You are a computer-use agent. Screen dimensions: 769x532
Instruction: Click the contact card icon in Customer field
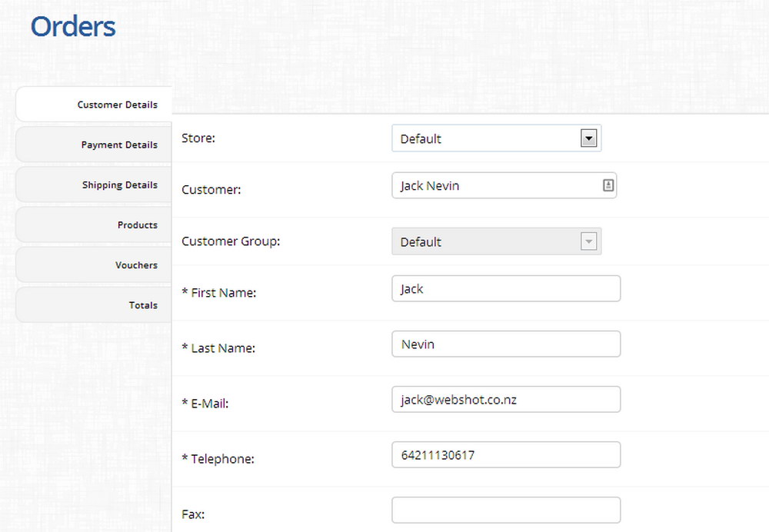click(x=608, y=185)
